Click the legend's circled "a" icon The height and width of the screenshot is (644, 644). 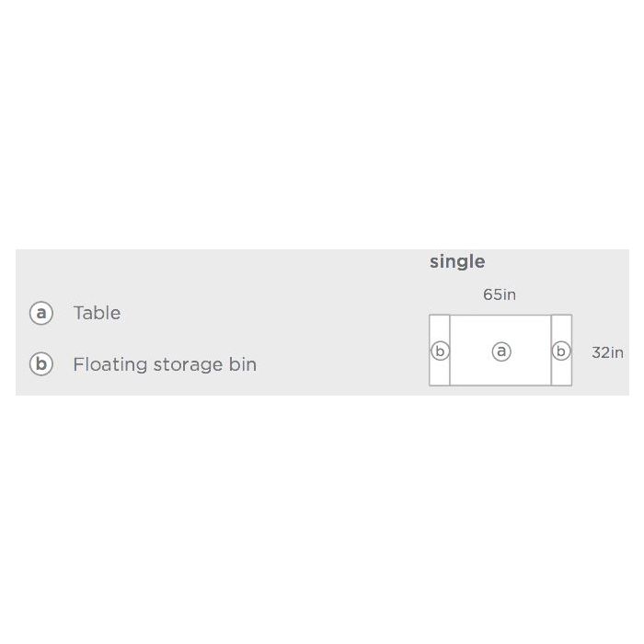(41, 313)
